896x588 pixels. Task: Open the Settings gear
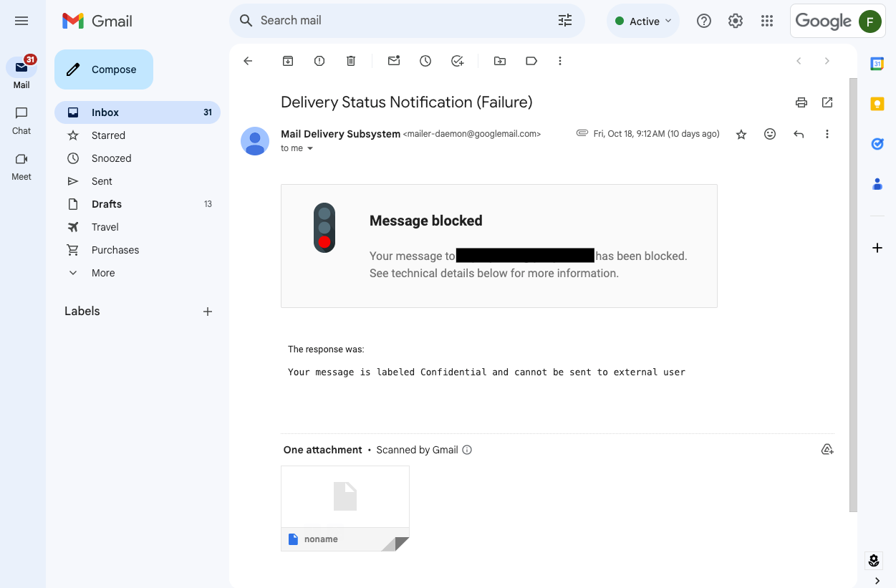pyautogui.click(x=736, y=21)
